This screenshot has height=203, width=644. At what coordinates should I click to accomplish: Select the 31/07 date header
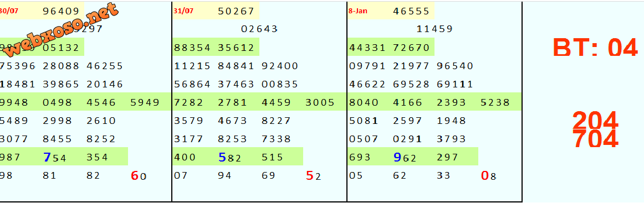[x=183, y=11]
